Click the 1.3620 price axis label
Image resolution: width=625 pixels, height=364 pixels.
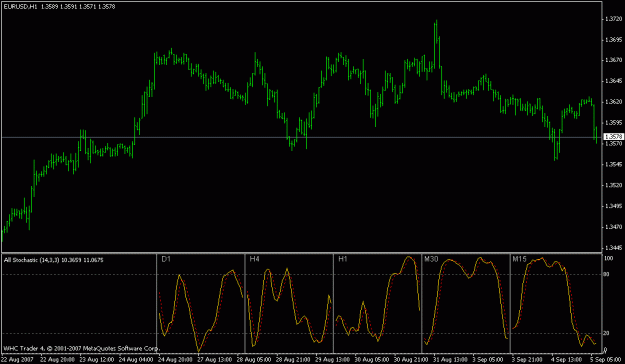(x=613, y=102)
